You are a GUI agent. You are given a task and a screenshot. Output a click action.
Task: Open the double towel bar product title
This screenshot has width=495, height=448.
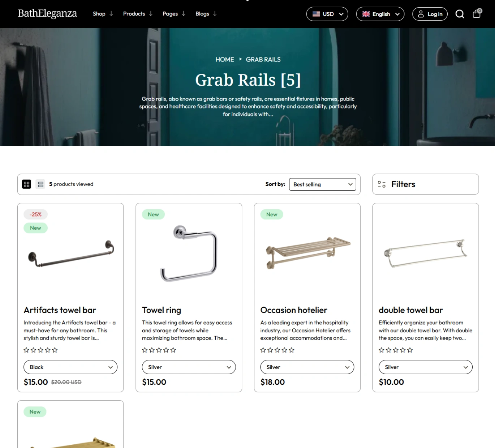410,310
